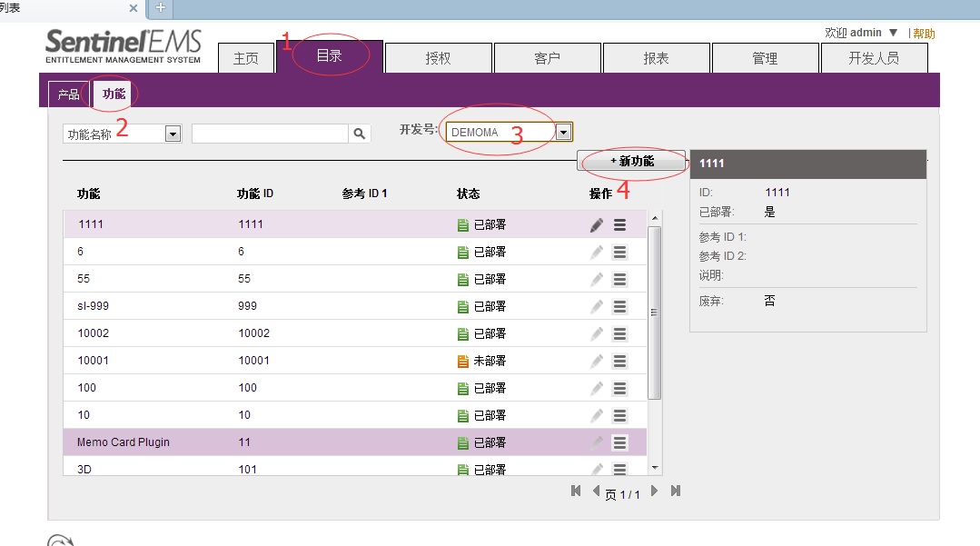Click the next page arrow
The width and height of the screenshot is (980, 546).
pos(654,491)
